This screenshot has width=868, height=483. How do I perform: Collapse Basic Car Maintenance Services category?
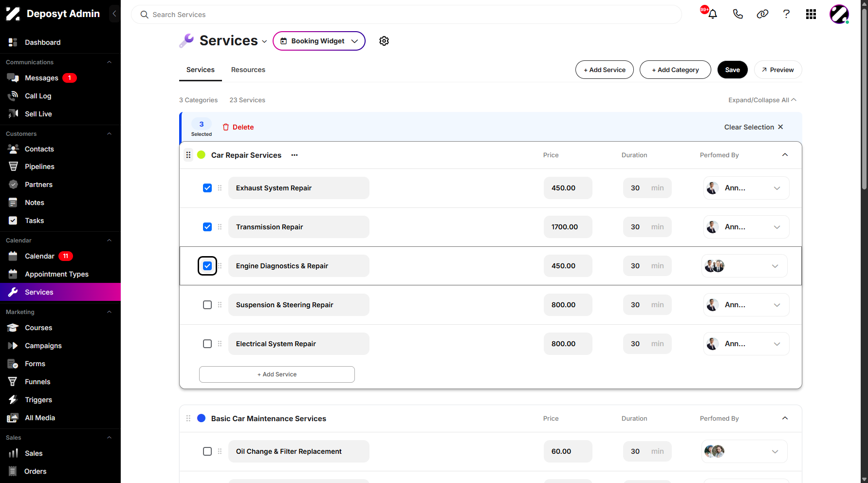785,418
